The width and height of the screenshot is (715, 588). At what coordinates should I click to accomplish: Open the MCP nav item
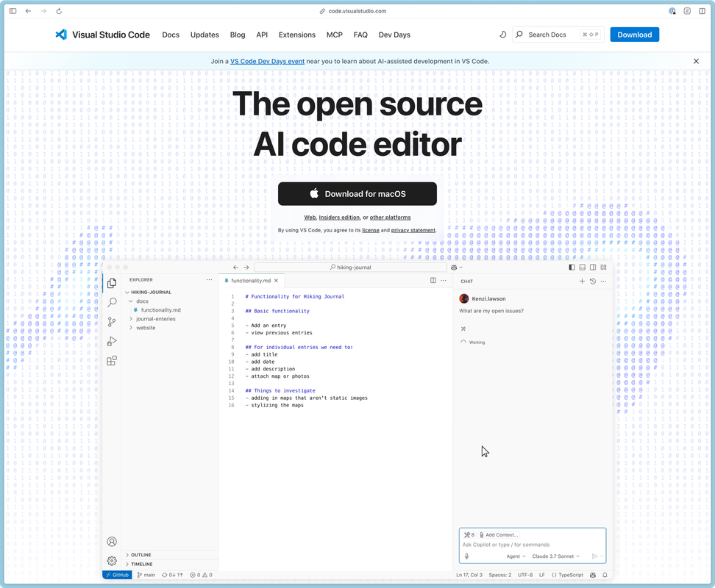[334, 35]
